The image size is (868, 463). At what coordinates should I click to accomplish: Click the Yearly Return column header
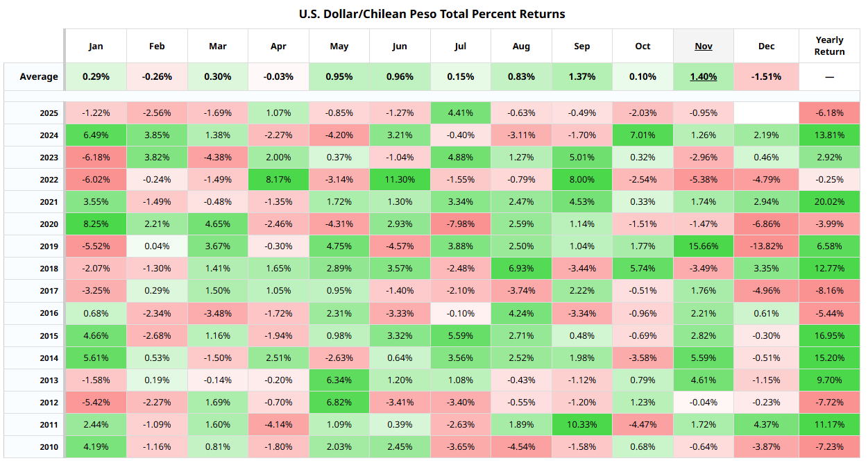coord(829,46)
